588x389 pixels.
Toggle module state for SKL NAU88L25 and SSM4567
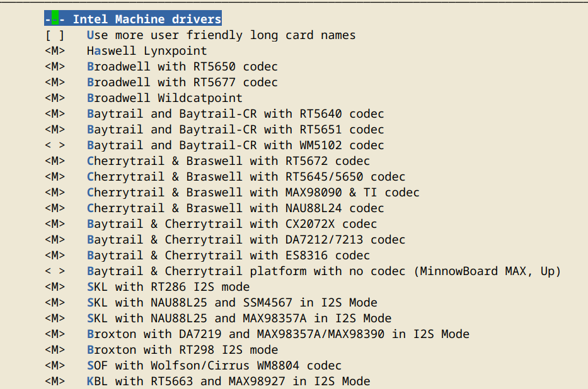[x=55, y=303]
